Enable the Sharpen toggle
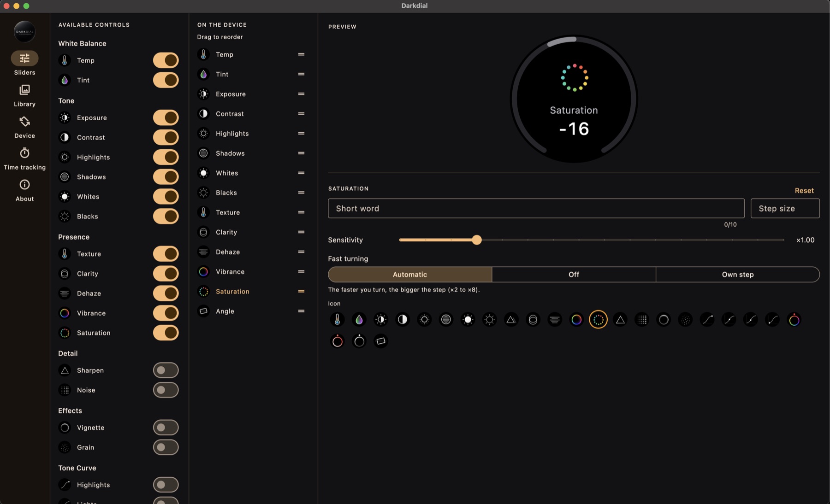 [x=166, y=370]
